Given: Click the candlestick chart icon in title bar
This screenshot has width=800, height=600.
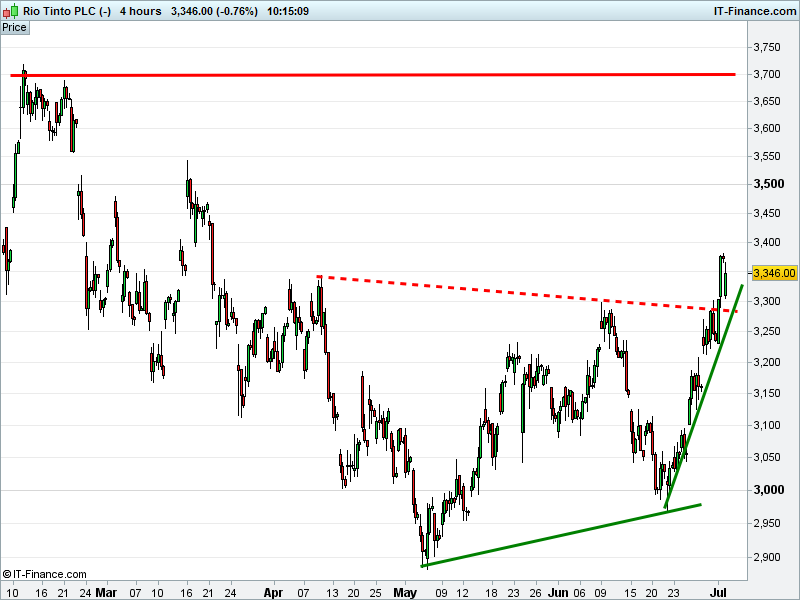Looking at the screenshot, I should [x=10, y=11].
